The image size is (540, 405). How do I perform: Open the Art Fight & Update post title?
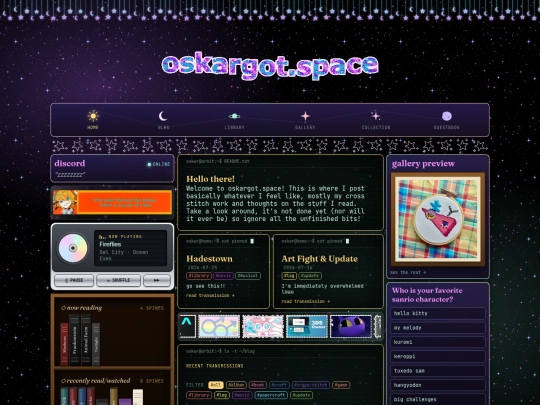tap(320, 259)
